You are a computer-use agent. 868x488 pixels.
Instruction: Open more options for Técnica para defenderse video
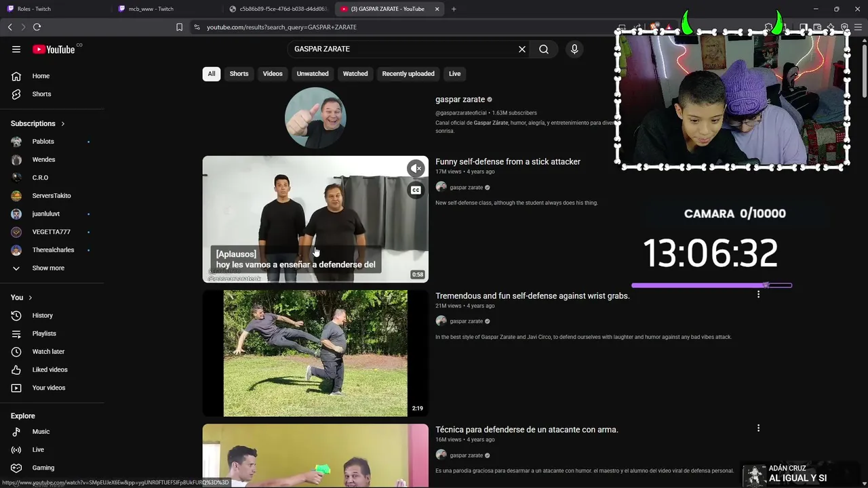(758, 428)
